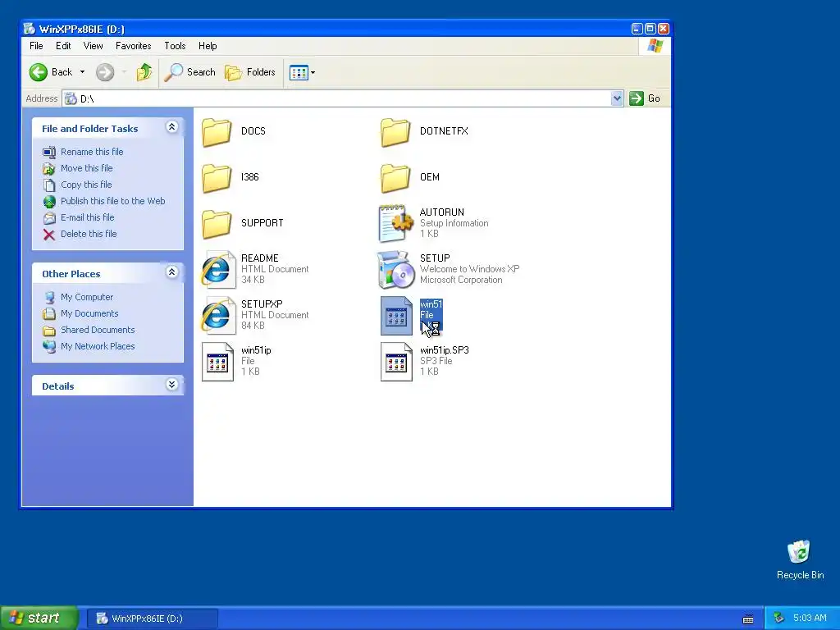840x630 pixels.
Task: Select the win51ip.SP3 file icon
Action: click(396, 362)
